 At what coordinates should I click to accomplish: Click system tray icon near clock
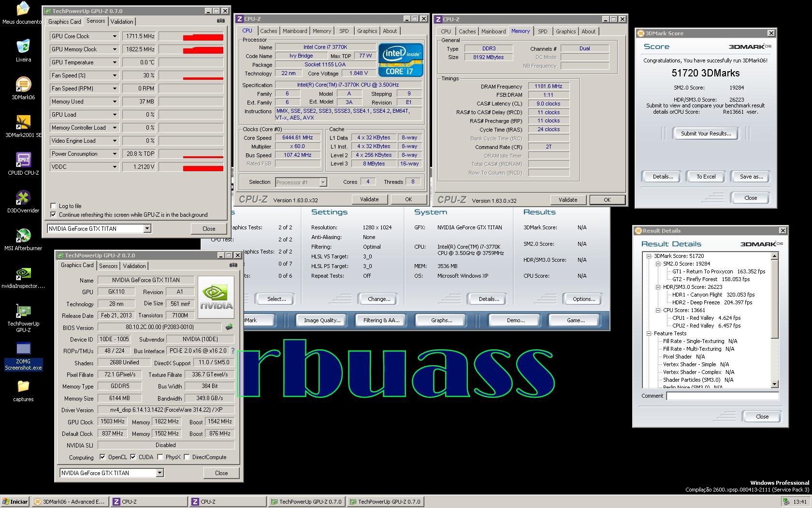[x=786, y=502]
